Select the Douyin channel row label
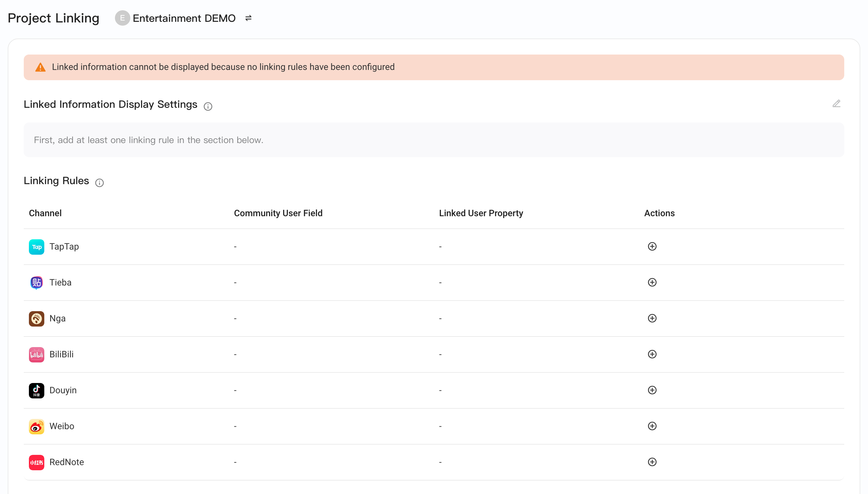The width and height of the screenshot is (868, 494). click(63, 390)
